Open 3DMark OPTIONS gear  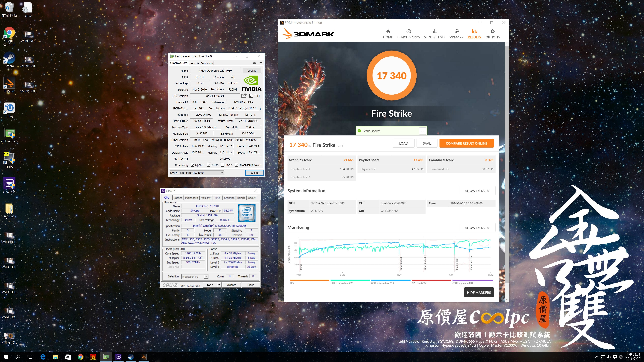tap(492, 34)
